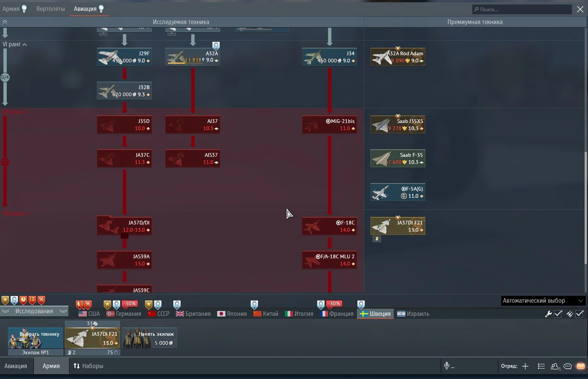Viewport: 588px width, 379px height.
Task: Select the JA37DI F21 crew slot card
Action: pyautogui.click(x=92, y=338)
